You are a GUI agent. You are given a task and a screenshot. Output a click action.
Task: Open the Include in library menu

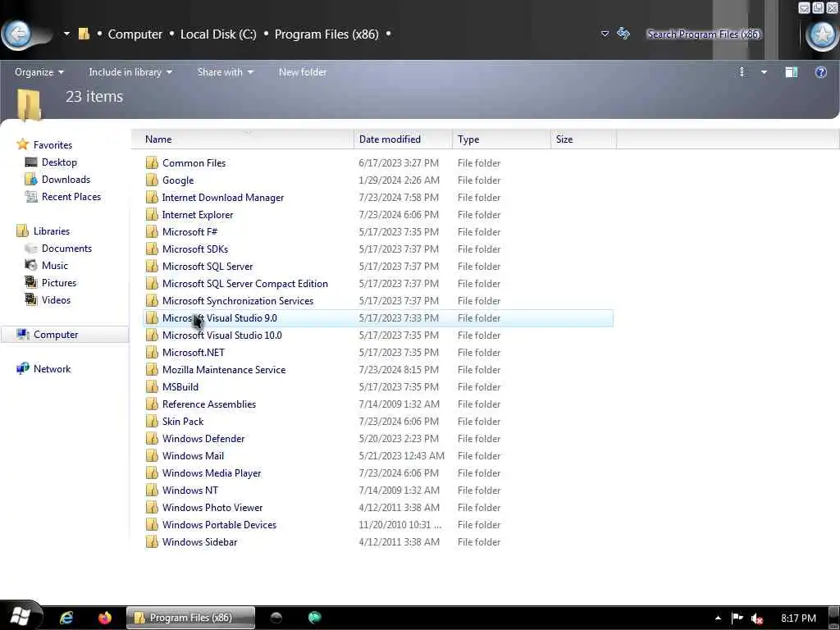(x=130, y=72)
